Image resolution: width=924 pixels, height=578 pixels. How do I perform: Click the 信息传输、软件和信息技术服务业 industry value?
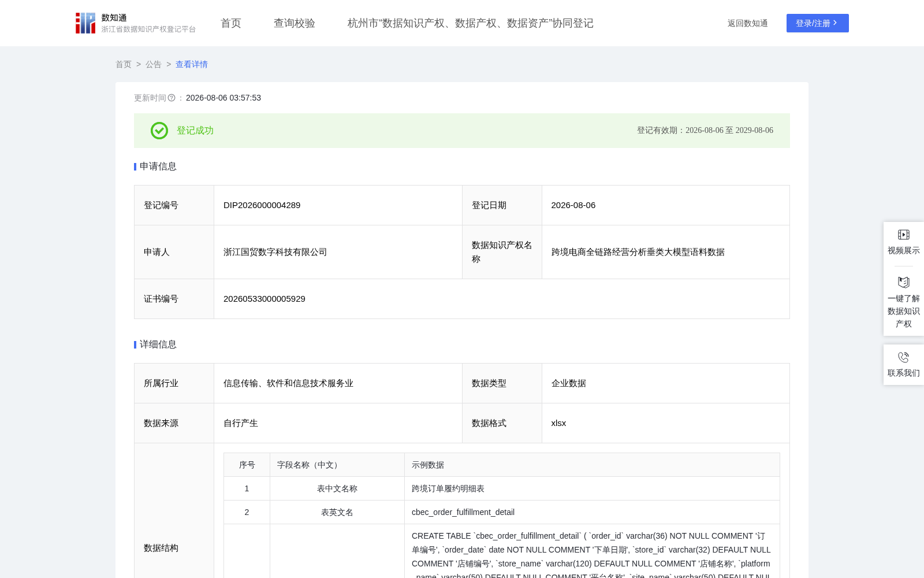point(289,383)
